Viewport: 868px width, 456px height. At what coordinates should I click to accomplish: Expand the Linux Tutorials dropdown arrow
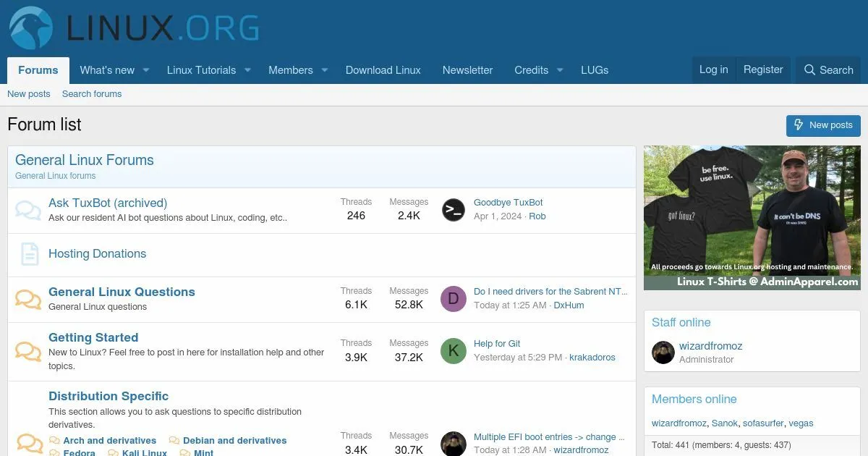(x=247, y=70)
